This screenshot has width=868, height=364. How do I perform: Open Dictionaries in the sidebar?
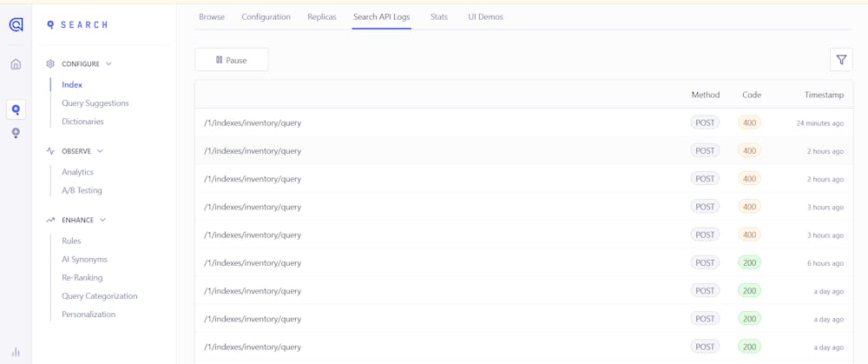coord(82,122)
